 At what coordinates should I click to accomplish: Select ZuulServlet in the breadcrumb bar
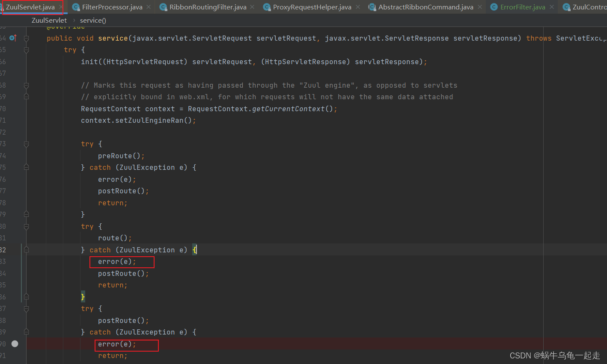click(49, 21)
